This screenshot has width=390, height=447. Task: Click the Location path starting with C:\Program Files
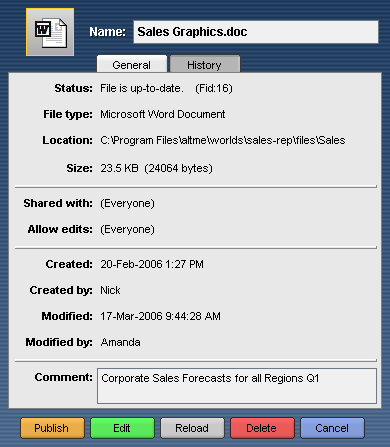(223, 140)
